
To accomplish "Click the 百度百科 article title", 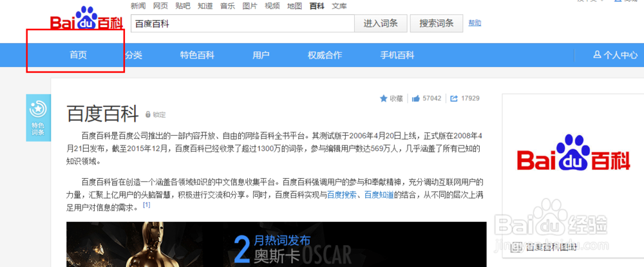I will [x=102, y=114].
